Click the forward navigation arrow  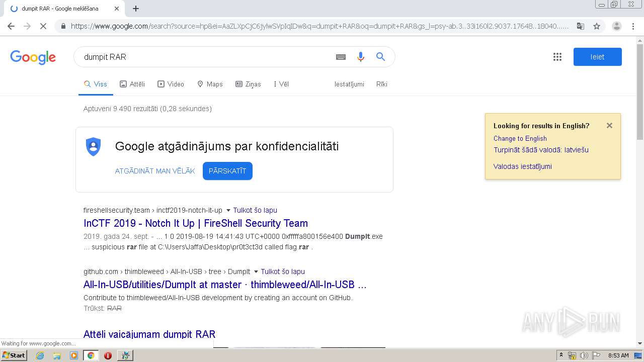(27, 26)
